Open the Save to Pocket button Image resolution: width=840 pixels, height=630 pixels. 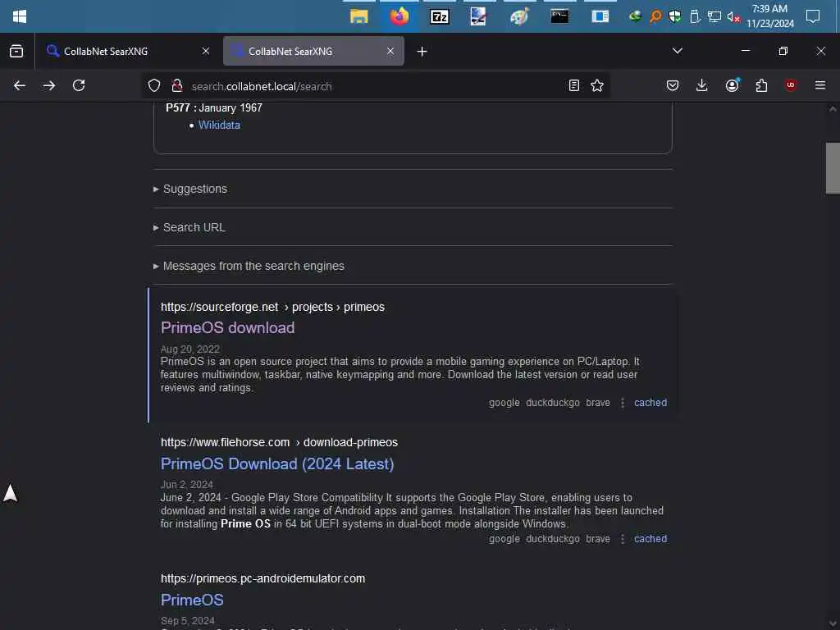coord(673,85)
